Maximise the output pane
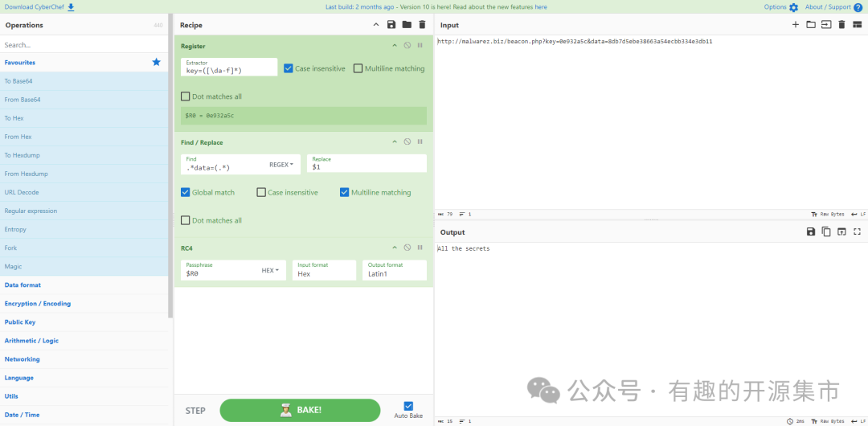 point(857,232)
